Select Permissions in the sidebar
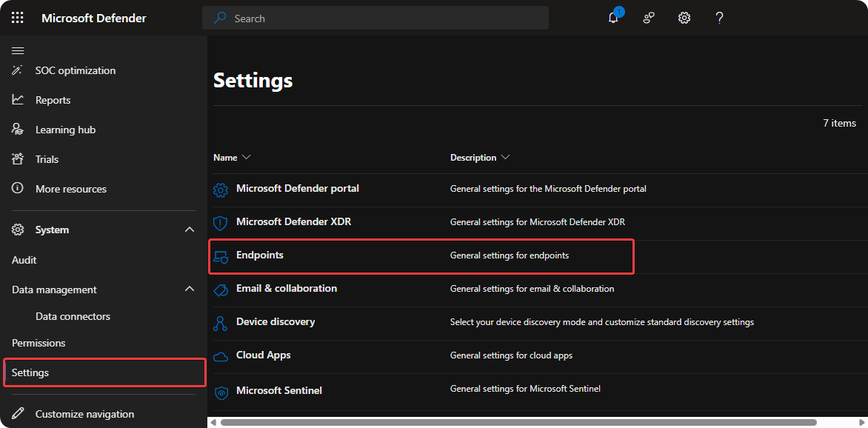Viewport: 868px width, 428px height. coord(39,343)
